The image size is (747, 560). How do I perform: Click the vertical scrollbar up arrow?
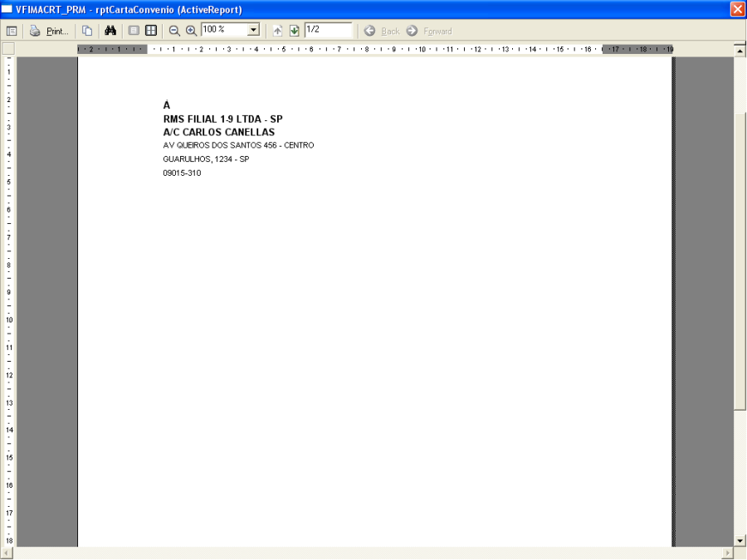pyautogui.click(x=740, y=50)
